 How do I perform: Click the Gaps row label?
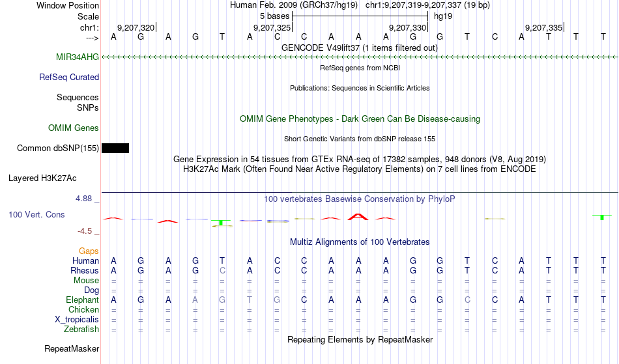89,251
